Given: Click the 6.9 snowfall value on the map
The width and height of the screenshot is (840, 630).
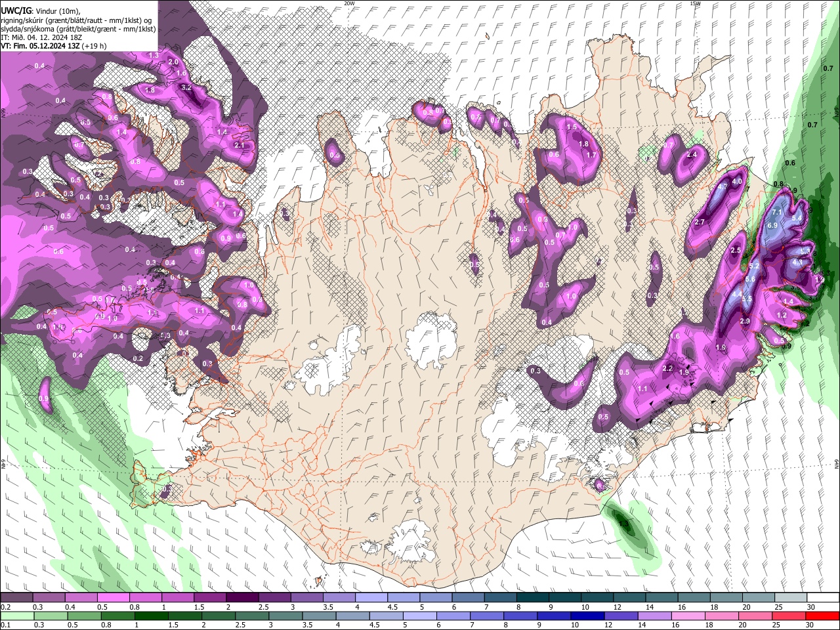Looking at the screenshot, I should click(772, 225).
